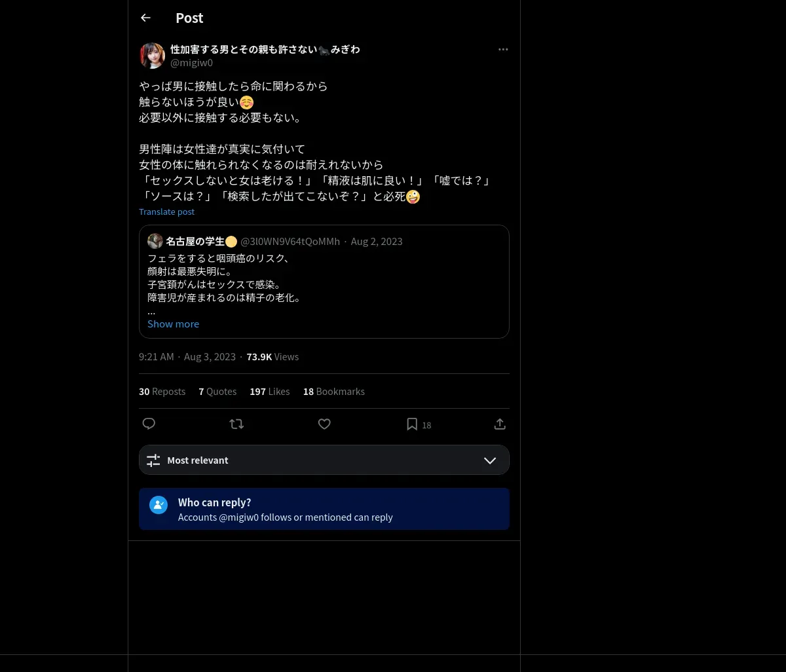Screen dimensions: 786x672
Task: Share the post via upload icon
Action: point(500,424)
